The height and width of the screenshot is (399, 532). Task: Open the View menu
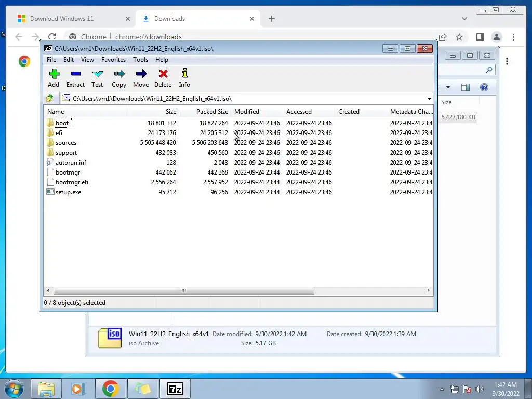87,60
